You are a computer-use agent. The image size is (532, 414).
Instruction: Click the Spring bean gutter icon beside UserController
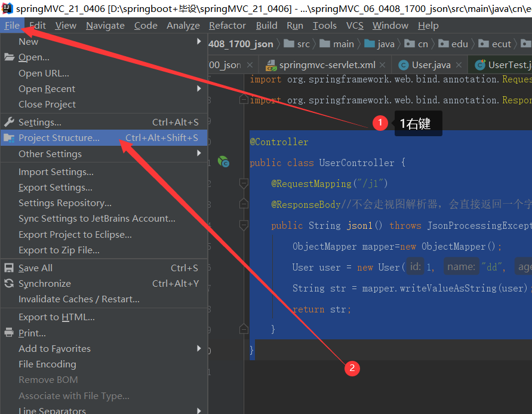(x=223, y=161)
